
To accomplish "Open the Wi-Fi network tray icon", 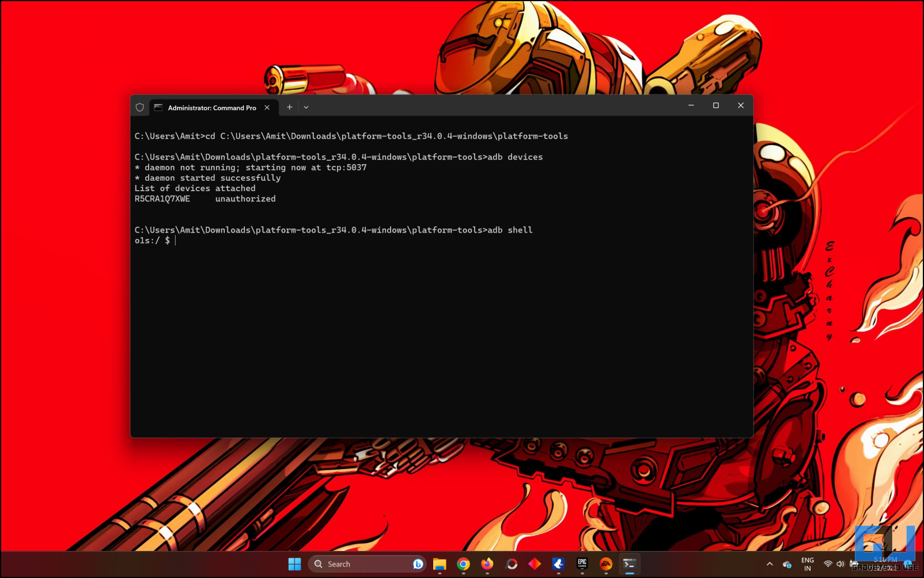I will pos(828,564).
